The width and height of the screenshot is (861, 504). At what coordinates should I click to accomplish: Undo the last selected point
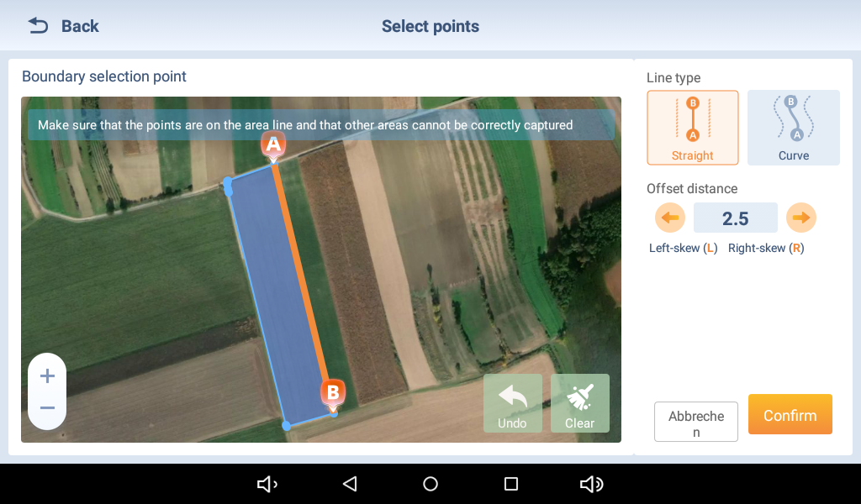pyautogui.click(x=512, y=404)
